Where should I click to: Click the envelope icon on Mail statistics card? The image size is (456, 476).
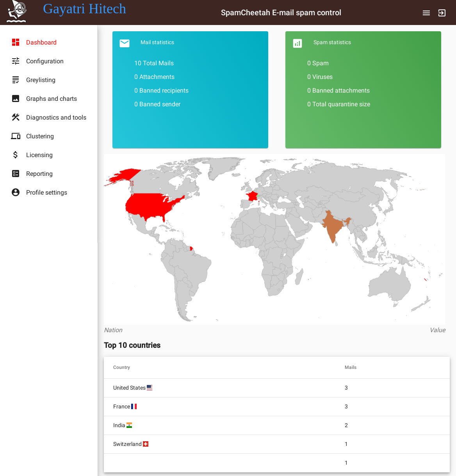point(124,43)
